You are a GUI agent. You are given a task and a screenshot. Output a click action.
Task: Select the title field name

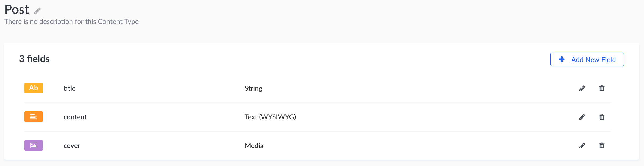tap(70, 88)
